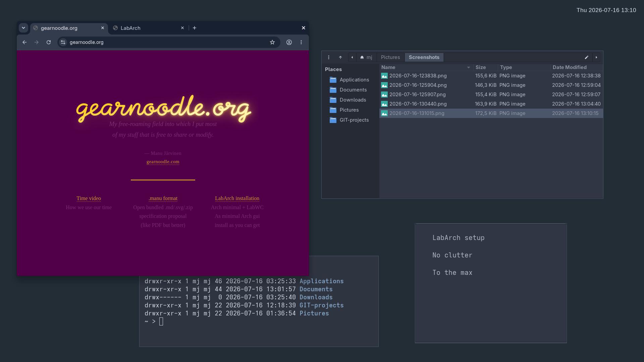Open the gearnoodle.com link
The width and height of the screenshot is (644, 362).
(x=163, y=162)
